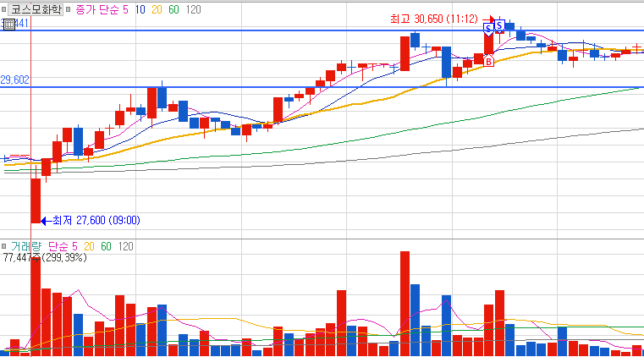Click the 77,447주 volume readout text
Screen dimensions: 644x357
(x=22, y=258)
